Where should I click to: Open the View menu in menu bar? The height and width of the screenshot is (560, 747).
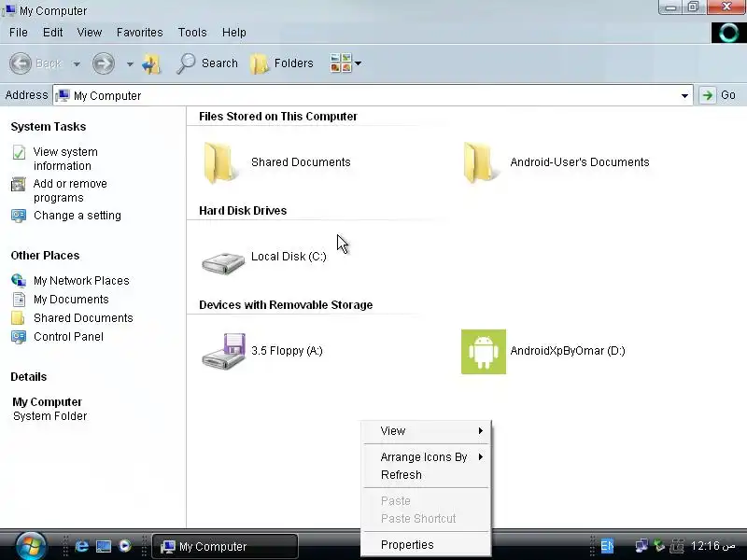(90, 33)
